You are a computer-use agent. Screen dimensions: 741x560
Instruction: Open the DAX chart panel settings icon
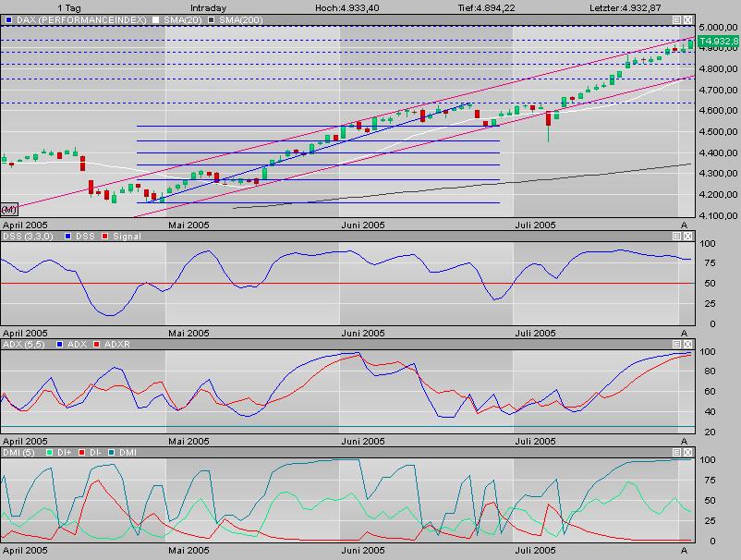coord(676,19)
